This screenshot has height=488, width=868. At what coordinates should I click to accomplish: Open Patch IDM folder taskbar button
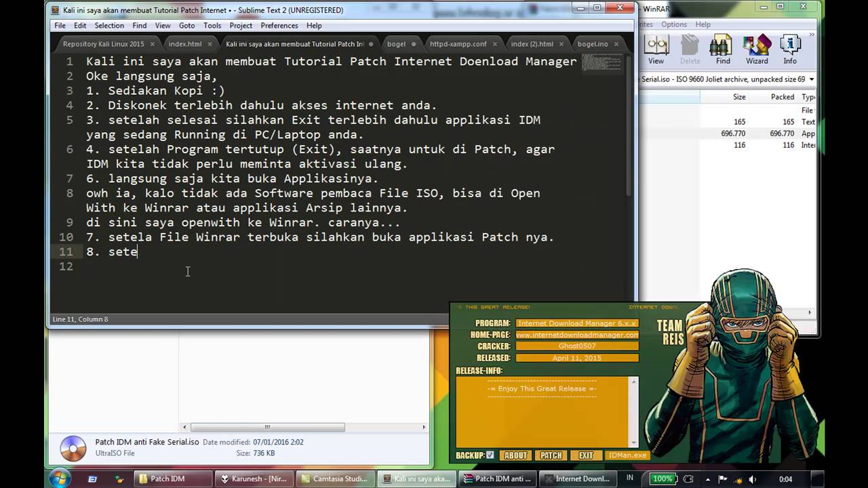tap(172, 479)
